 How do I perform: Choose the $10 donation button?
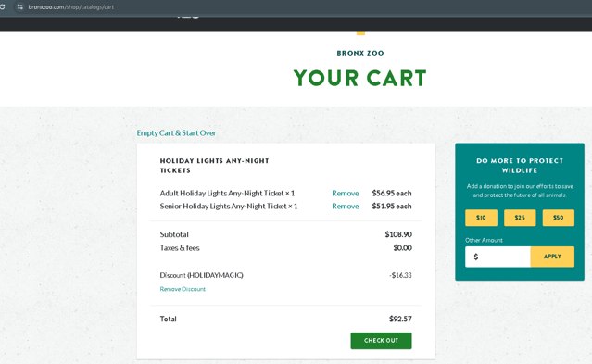481,218
